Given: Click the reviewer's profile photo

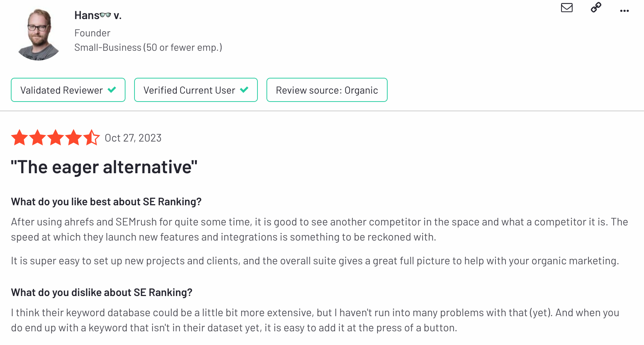Looking at the screenshot, I should click(x=39, y=34).
